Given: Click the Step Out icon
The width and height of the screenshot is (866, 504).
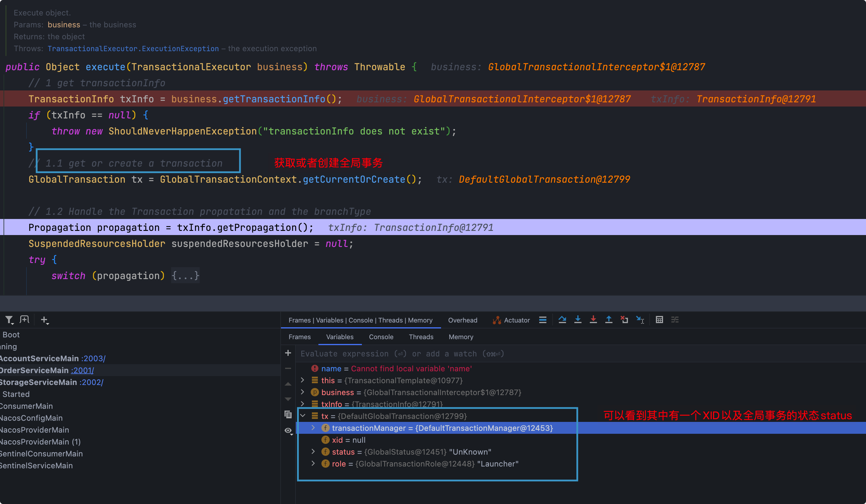Looking at the screenshot, I should [609, 320].
